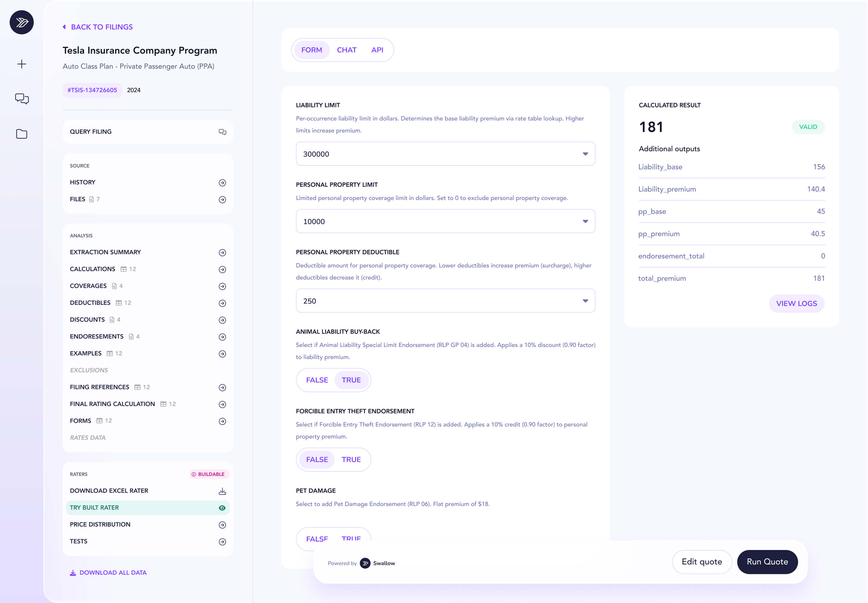868x603 pixels.
Task: Click the plus icon in left sidebar
Action: 21,64
